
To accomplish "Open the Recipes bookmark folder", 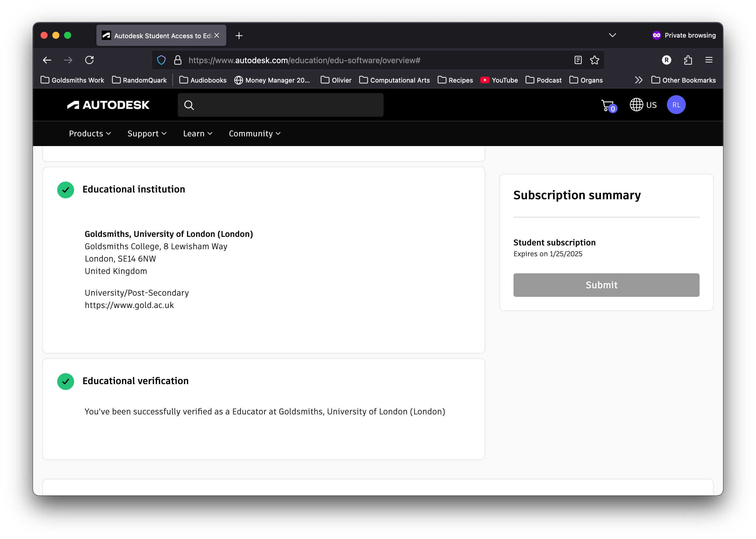I will (x=455, y=80).
